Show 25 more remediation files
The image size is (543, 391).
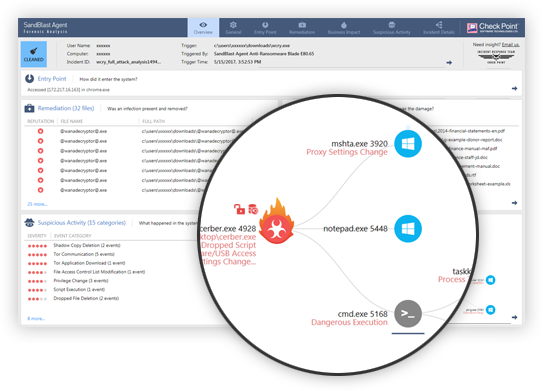(37, 204)
